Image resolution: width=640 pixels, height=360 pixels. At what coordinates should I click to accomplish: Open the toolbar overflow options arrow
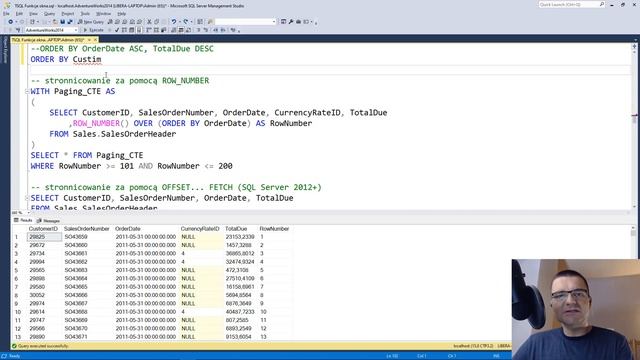click(316, 23)
